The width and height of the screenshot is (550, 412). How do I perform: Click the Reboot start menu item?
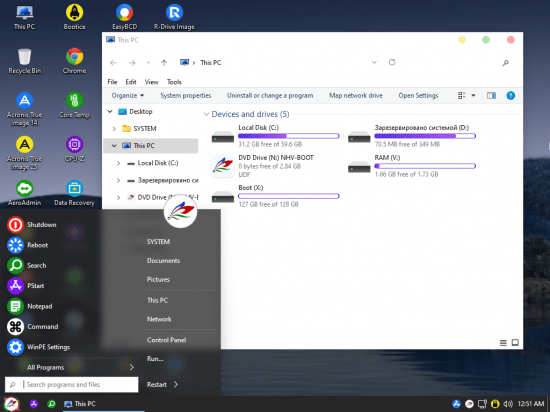click(28, 245)
